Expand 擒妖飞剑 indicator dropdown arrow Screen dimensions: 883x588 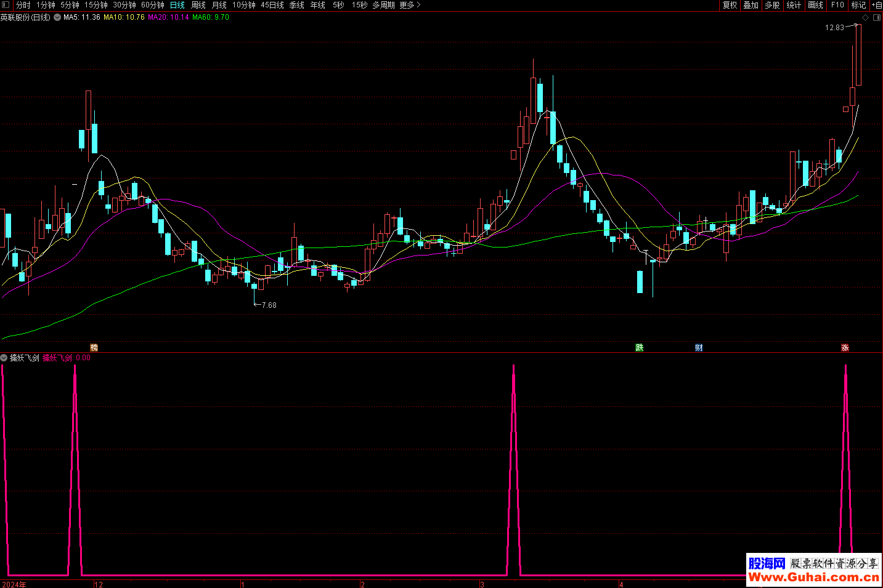click(x=4, y=358)
